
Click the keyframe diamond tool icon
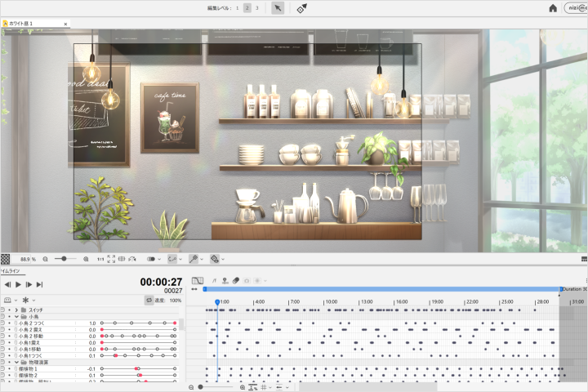point(301,8)
